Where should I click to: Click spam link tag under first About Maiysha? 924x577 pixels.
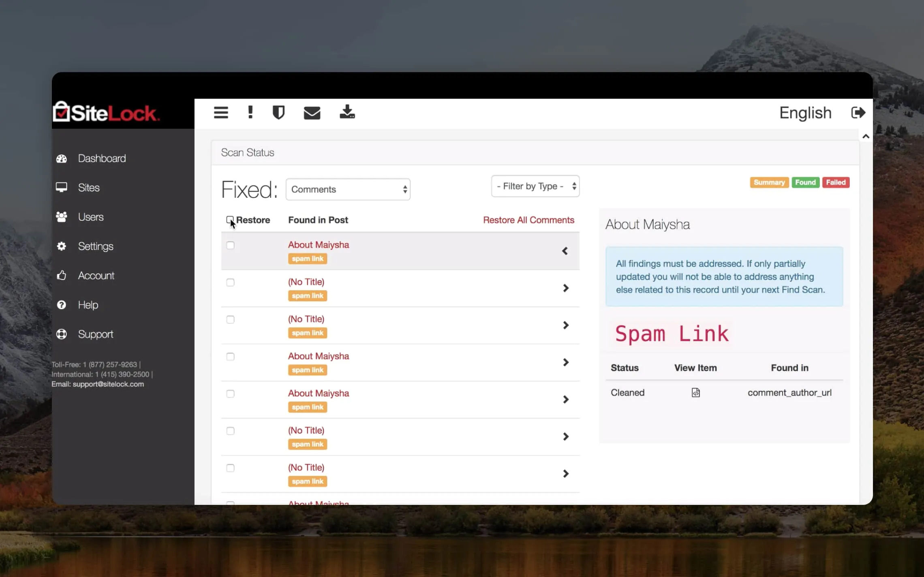coord(308,259)
